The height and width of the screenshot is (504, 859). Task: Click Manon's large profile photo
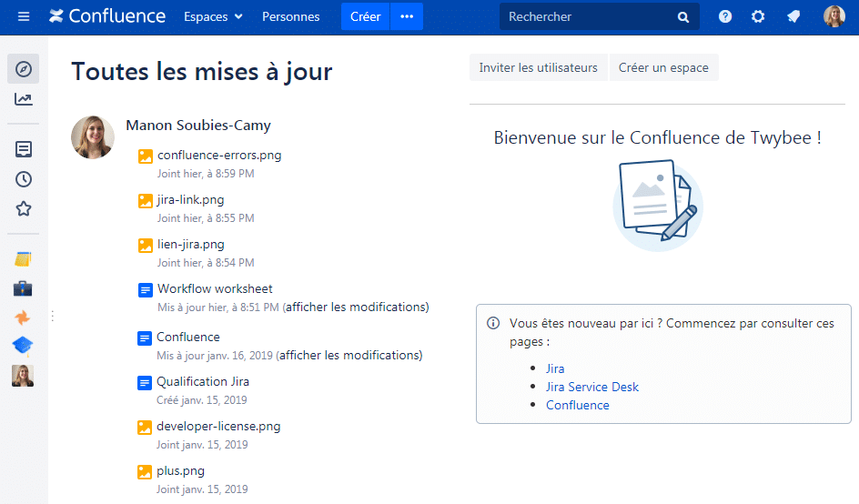(93, 137)
